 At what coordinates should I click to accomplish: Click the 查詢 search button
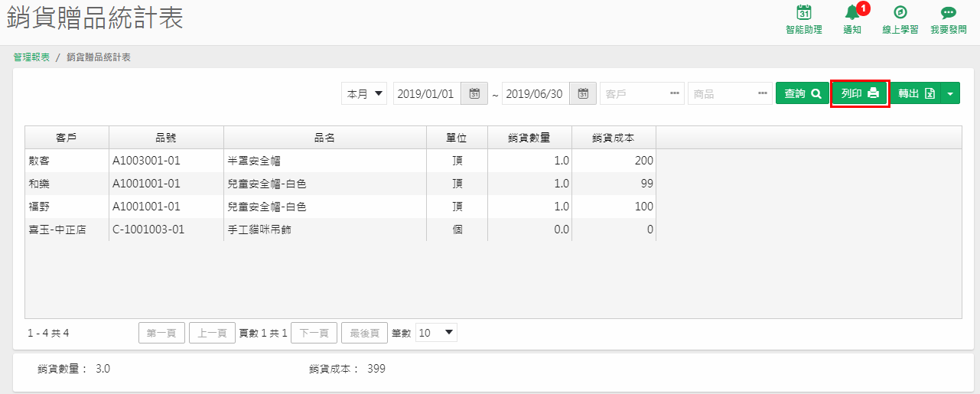click(803, 93)
